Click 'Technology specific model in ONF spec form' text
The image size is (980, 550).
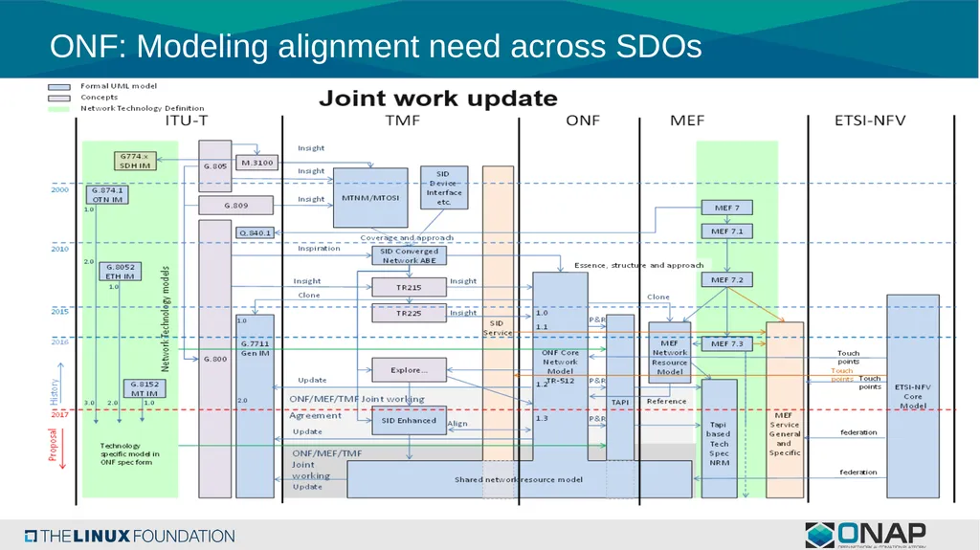tap(130, 453)
